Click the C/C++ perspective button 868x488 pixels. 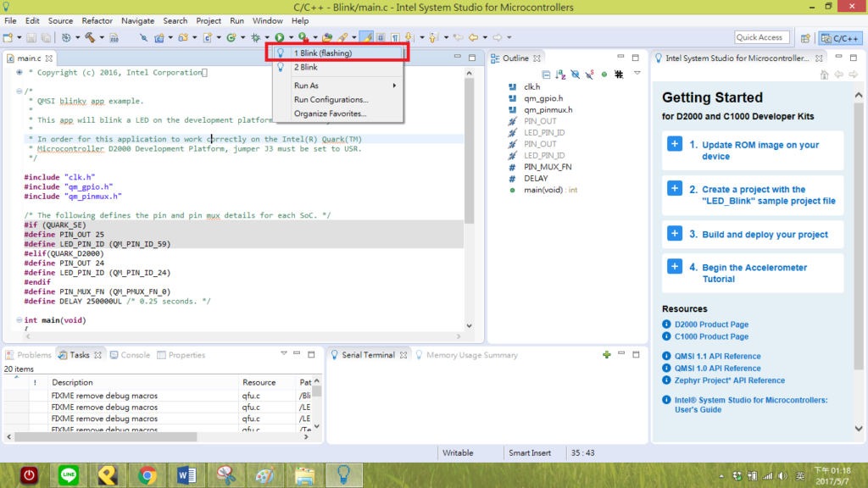pyautogui.click(x=840, y=38)
